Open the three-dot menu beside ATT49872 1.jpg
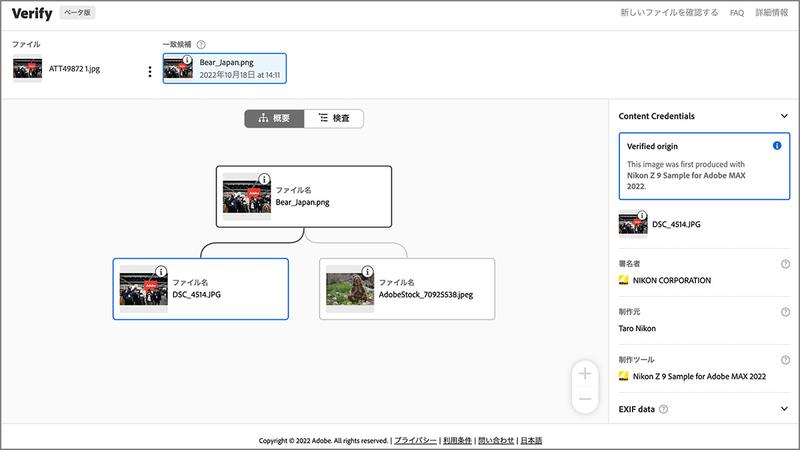 pos(149,71)
